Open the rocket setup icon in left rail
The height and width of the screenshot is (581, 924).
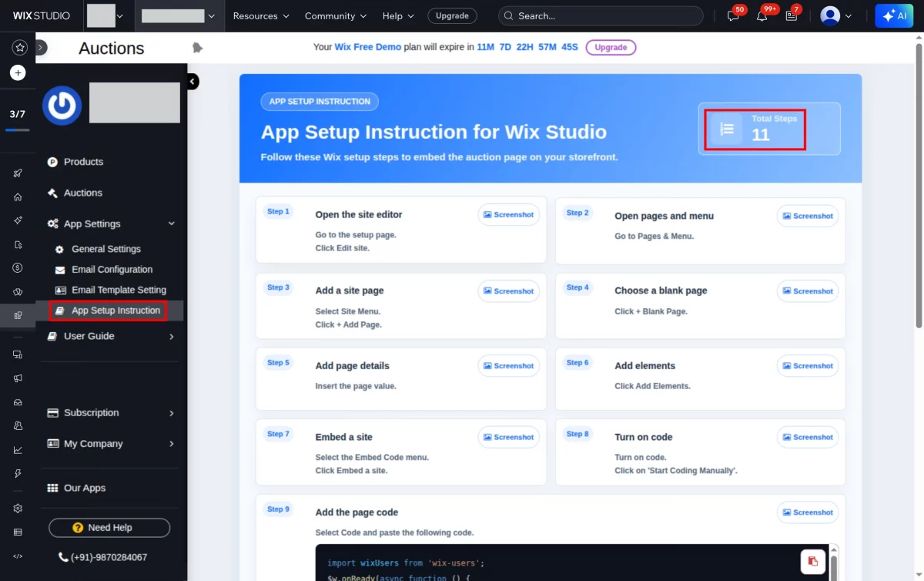tap(18, 173)
